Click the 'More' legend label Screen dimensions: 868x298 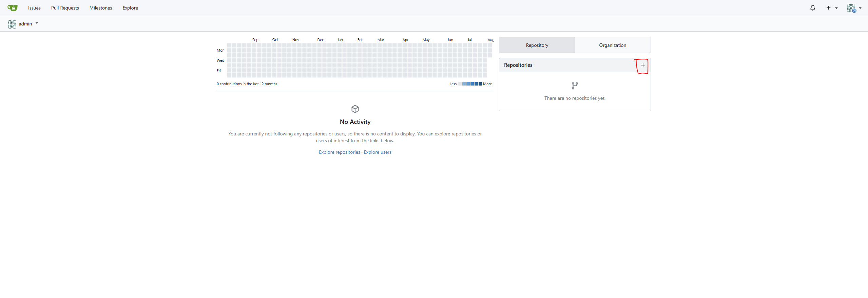(x=487, y=84)
